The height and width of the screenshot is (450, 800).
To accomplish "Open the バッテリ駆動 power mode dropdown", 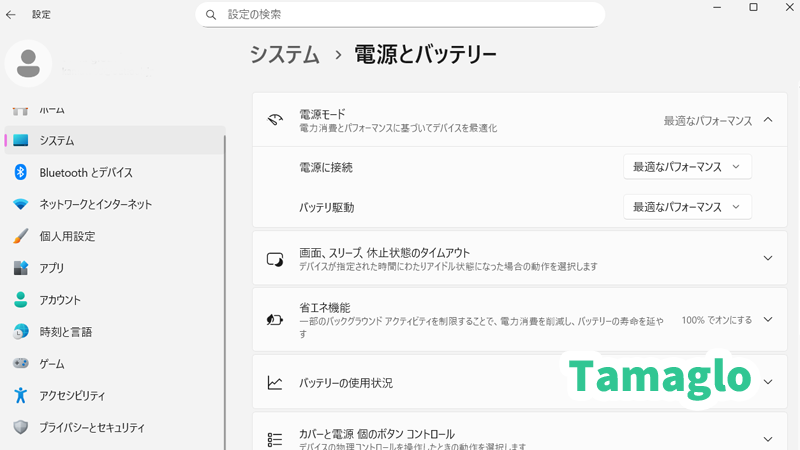I will [x=687, y=207].
